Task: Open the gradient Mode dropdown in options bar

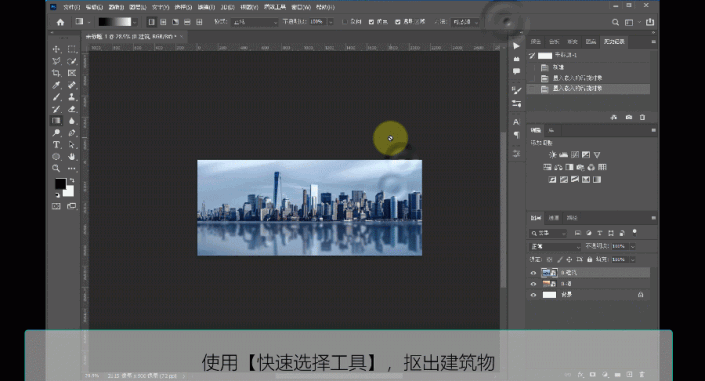Action: [254, 22]
